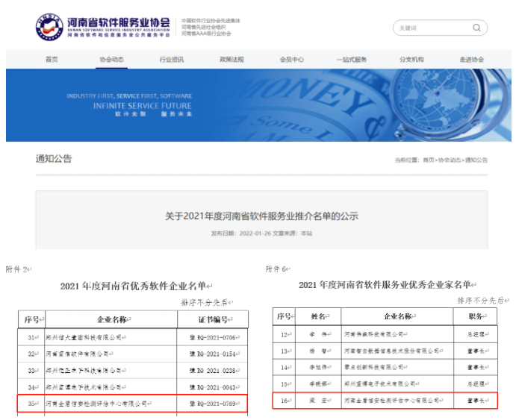516x420 pixels.
Task: Click 总经理 in row 15
Action: [x=476, y=384]
